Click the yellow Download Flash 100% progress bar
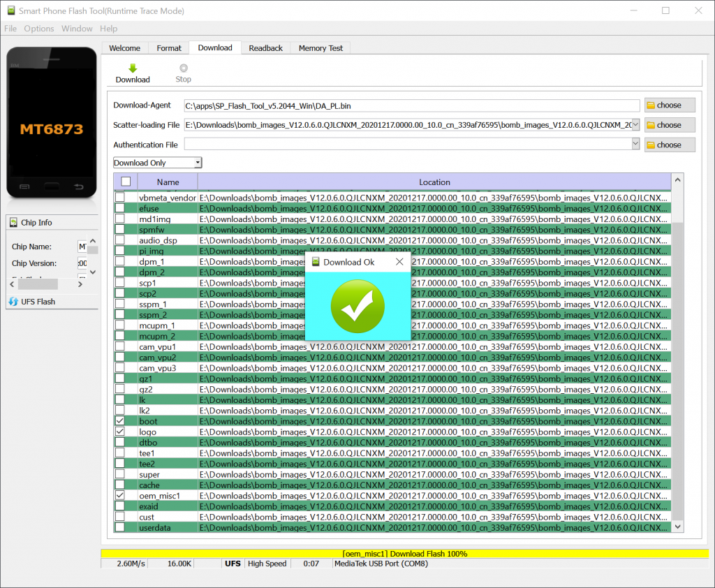 click(404, 553)
